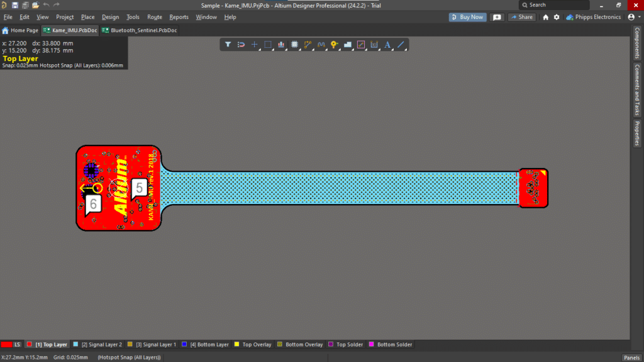
Task: Open the align objects tool
Action: click(x=281, y=45)
